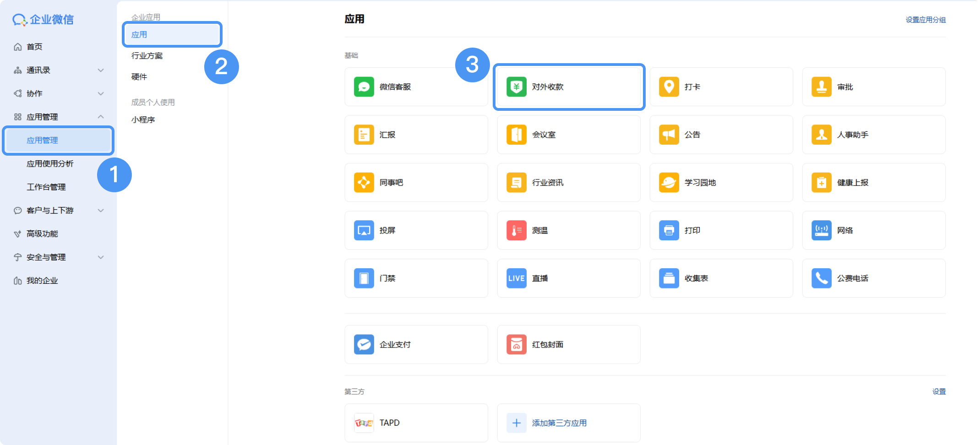The height and width of the screenshot is (445, 980).
Task: Click the 对外收款 label text
Action: pos(548,87)
